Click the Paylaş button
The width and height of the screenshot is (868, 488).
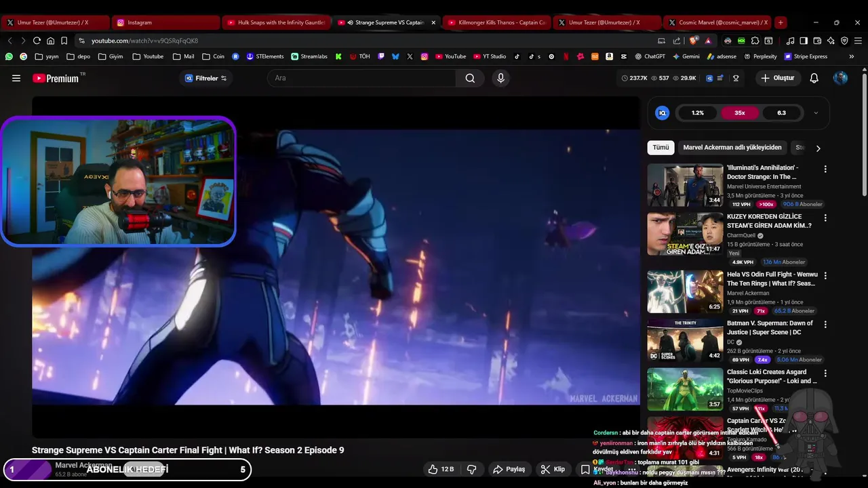pyautogui.click(x=509, y=469)
